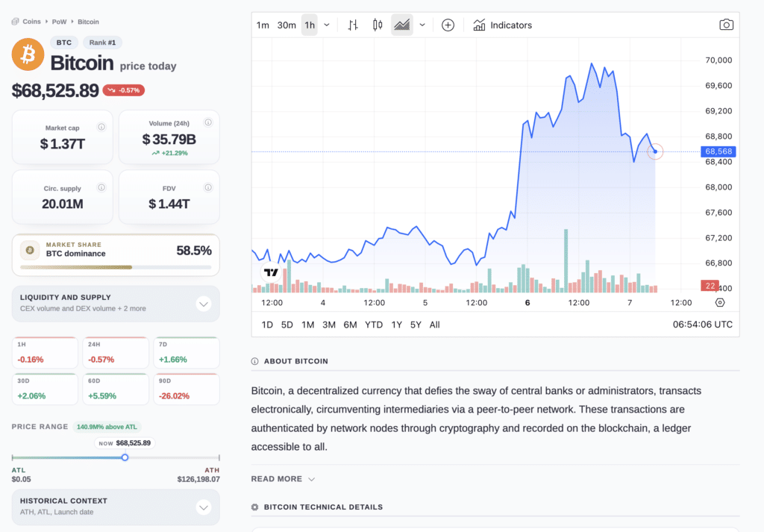Viewport: 764px width, 532px height.
Task: Click the price range slider handle
Action: [x=125, y=457]
